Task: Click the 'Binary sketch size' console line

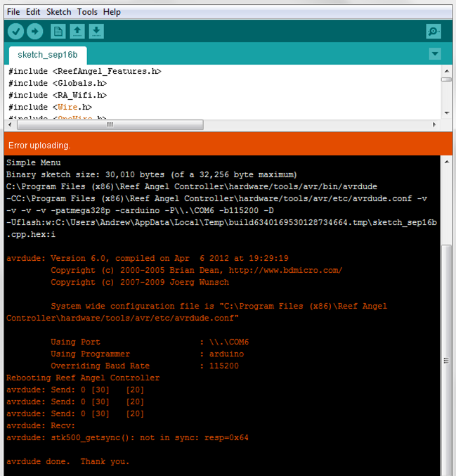Action: (151, 174)
